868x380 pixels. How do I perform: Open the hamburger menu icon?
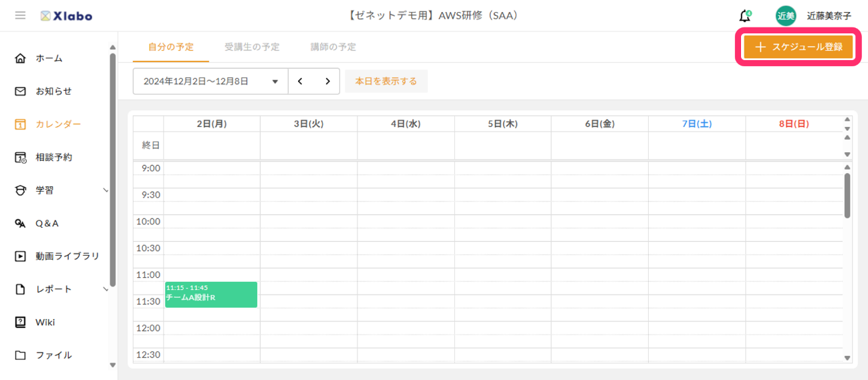point(20,15)
